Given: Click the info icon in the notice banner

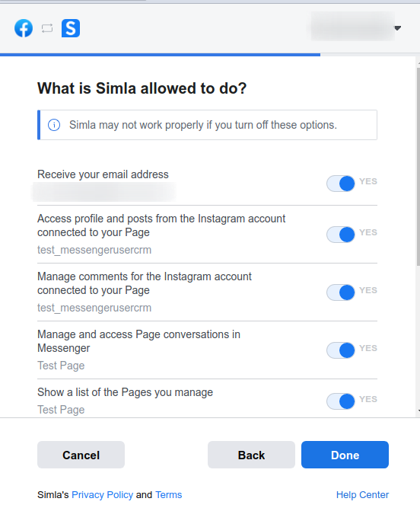Looking at the screenshot, I should [54, 125].
